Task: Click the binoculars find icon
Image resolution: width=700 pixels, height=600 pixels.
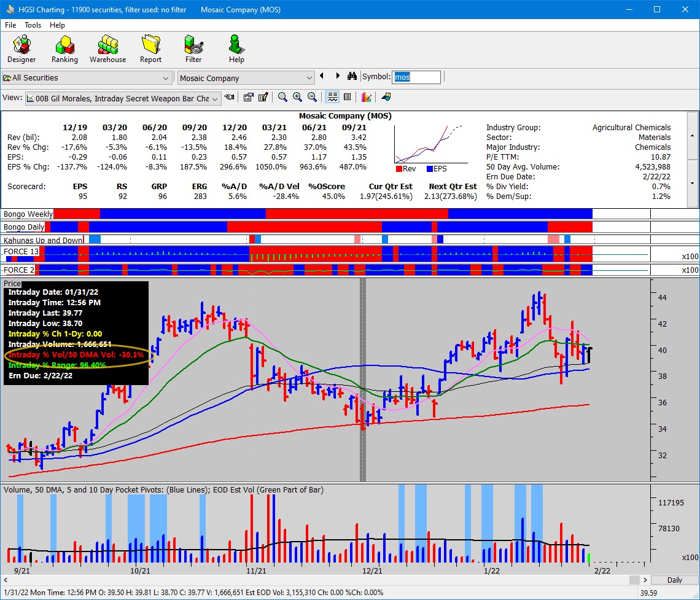Action: point(352,76)
